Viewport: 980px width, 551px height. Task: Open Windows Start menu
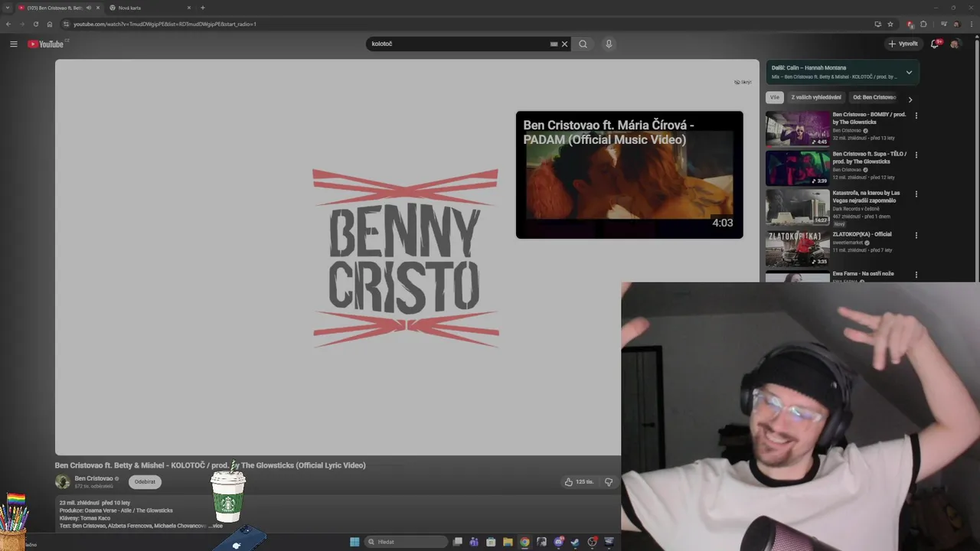[x=354, y=542]
